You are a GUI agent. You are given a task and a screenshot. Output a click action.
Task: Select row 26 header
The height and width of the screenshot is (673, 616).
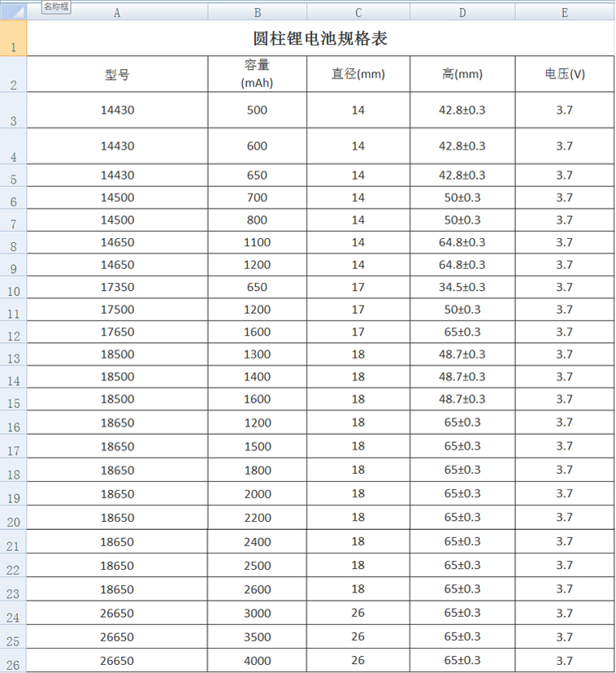tap(13, 660)
